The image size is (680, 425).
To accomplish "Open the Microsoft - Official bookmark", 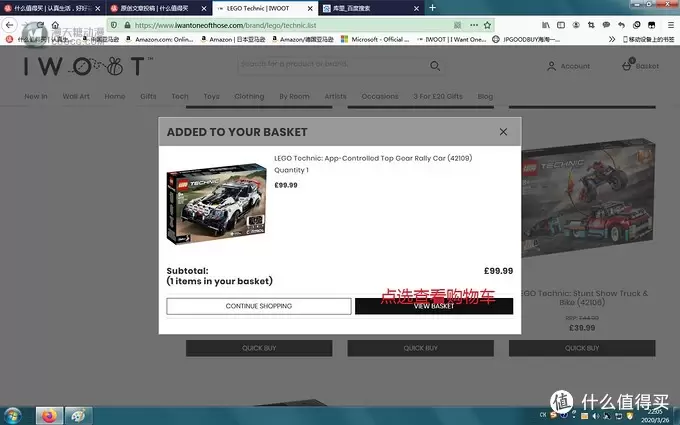I will (375, 39).
